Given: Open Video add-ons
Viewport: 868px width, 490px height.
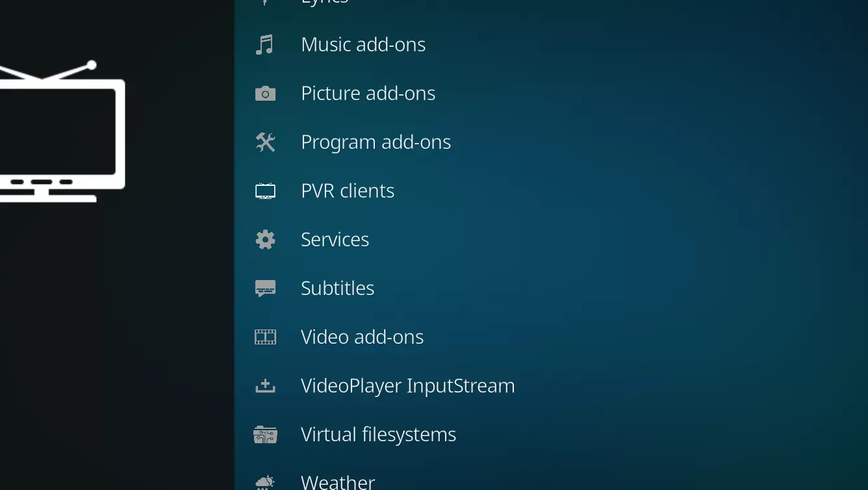Looking at the screenshot, I should pyautogui.click(x=362, y=337).
